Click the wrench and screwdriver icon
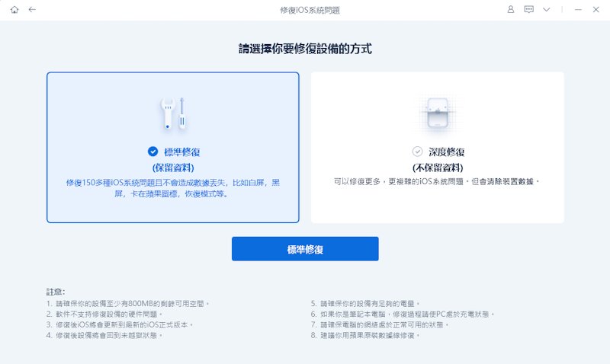This screenshot has height=364, width=610. (172, 113)
